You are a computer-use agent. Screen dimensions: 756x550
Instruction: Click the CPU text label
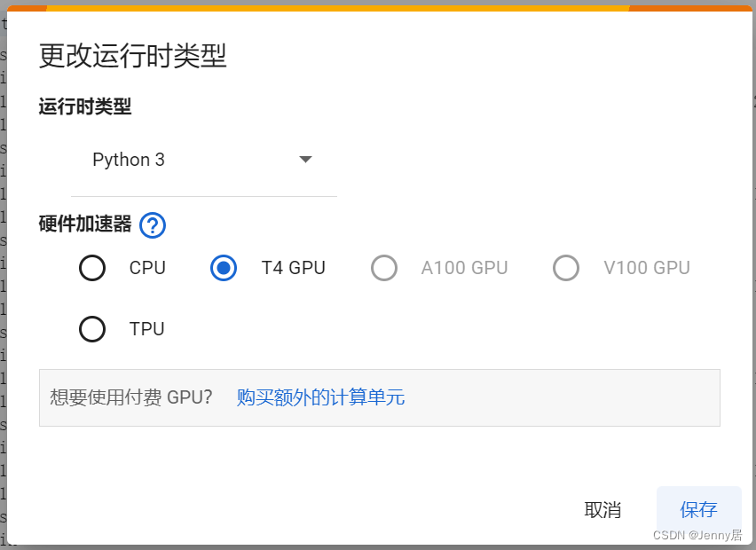[x=147, y=268]
